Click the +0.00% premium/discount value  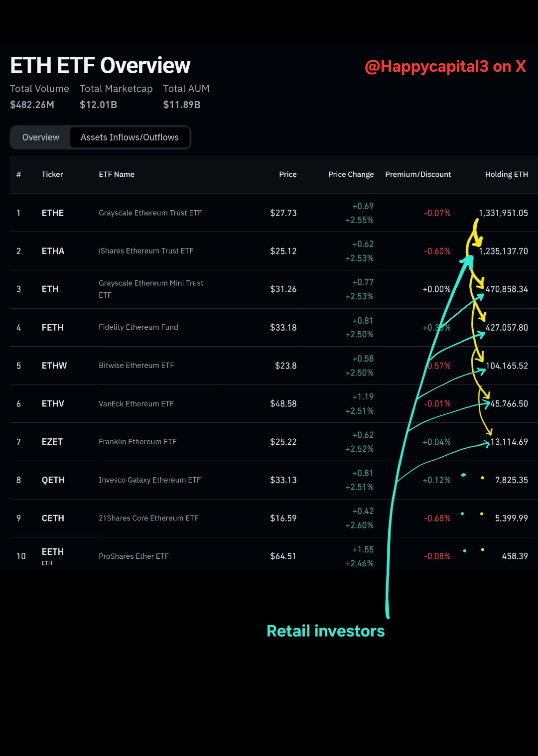[x=437, y=289]
